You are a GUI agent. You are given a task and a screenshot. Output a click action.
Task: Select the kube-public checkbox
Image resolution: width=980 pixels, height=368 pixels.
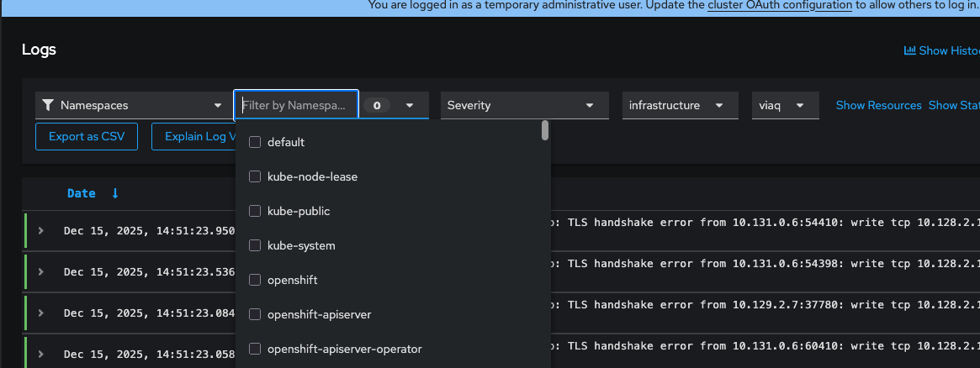[x=256, y=211]
